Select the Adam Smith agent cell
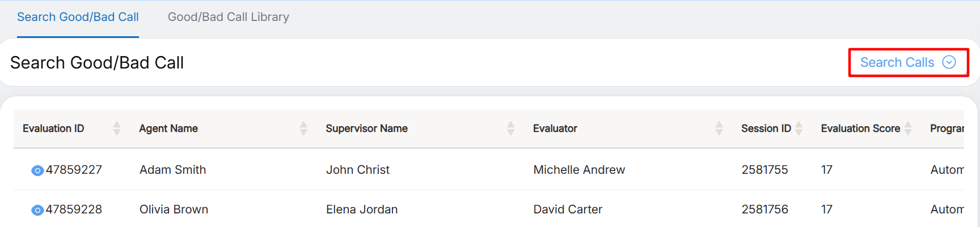Image resolution: width=980 pixels, height=227 pixels. 173,170
